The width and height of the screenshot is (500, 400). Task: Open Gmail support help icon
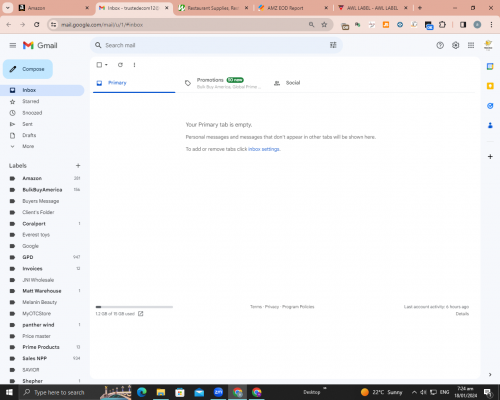point(440,45)
